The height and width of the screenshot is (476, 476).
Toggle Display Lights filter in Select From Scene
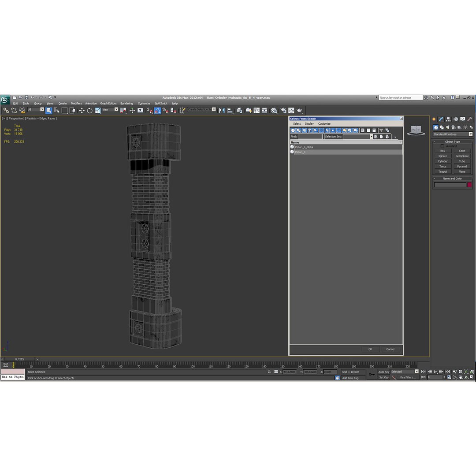[305, 130]
